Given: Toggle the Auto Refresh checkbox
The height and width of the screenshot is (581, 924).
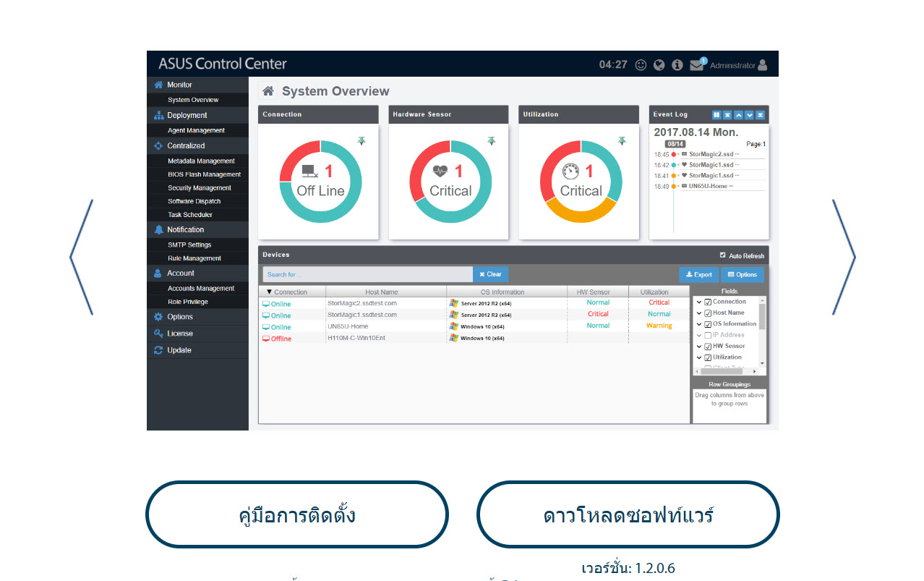Looking at the screenshot, I should (x=722, y=255).
